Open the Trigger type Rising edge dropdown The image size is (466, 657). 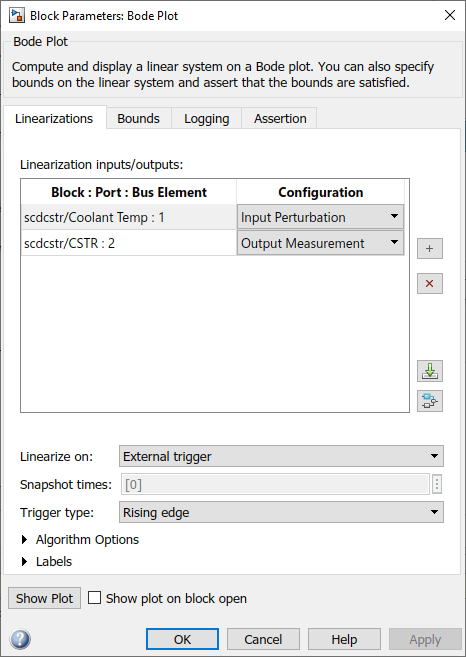[281, 512]
